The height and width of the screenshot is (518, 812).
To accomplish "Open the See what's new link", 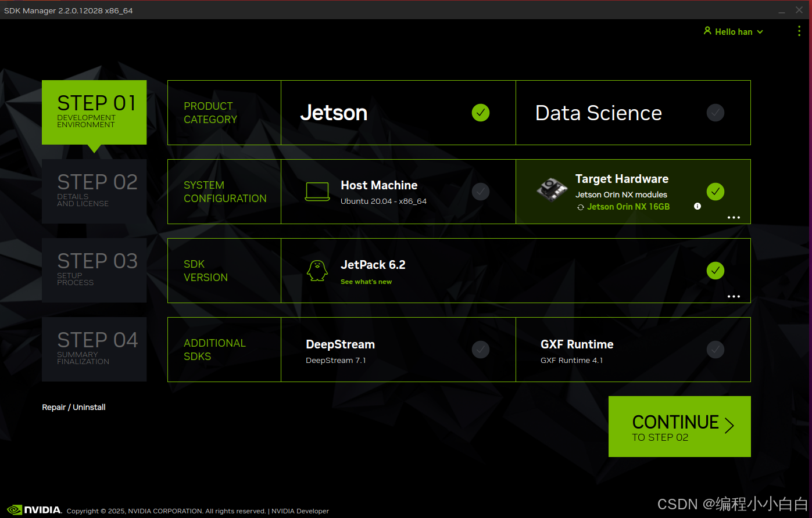I will point(366,281).
